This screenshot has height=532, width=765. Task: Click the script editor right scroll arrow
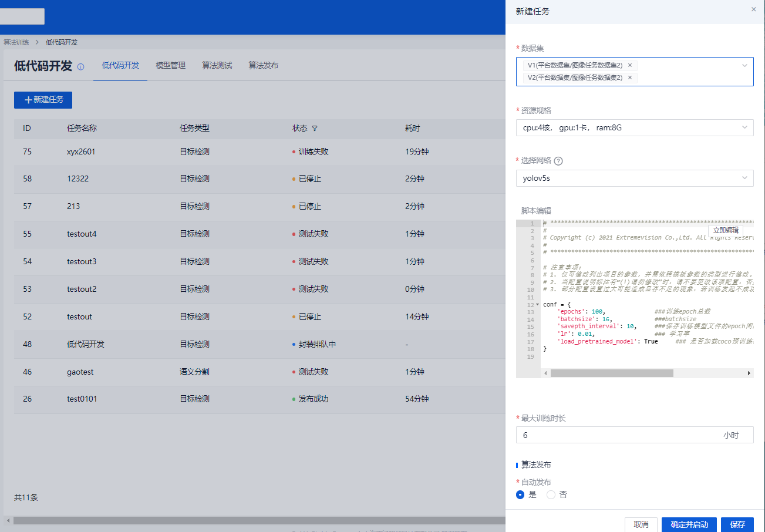(x=749, y=373)
